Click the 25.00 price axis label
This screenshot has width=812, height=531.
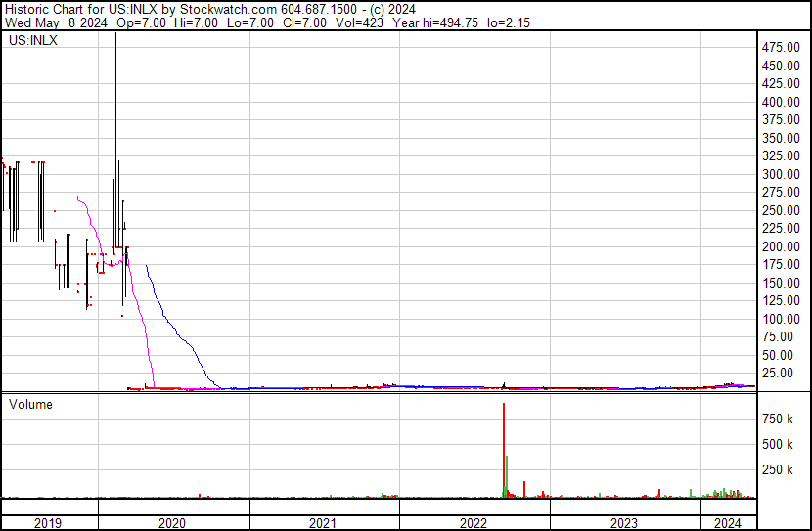pyautogui.click(x=782, y=373)
